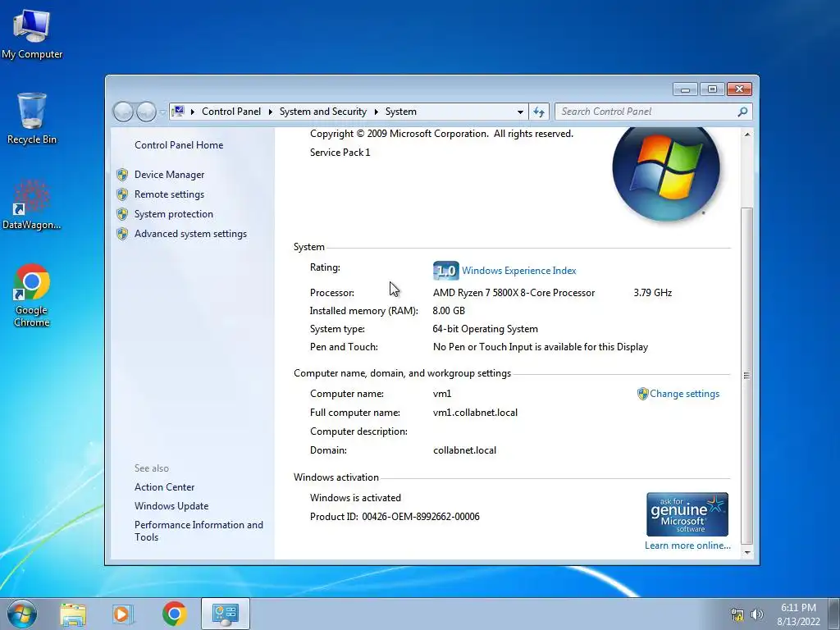
Task: Click the genuine Microsoft software badge
Action: click(687, 514)
